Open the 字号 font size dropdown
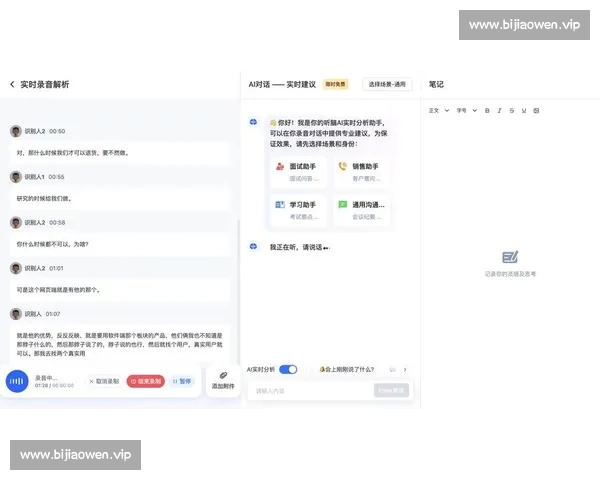 [x=466, y=111]
